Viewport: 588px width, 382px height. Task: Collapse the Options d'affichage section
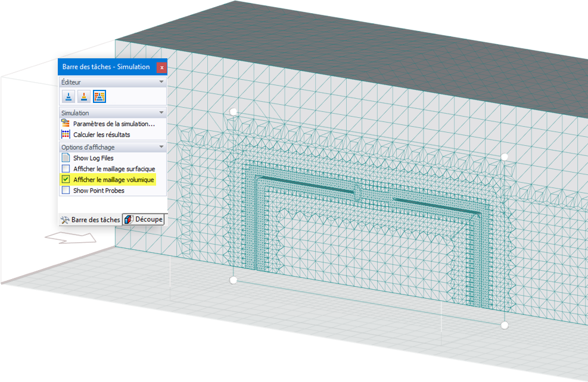pos(161,147)
